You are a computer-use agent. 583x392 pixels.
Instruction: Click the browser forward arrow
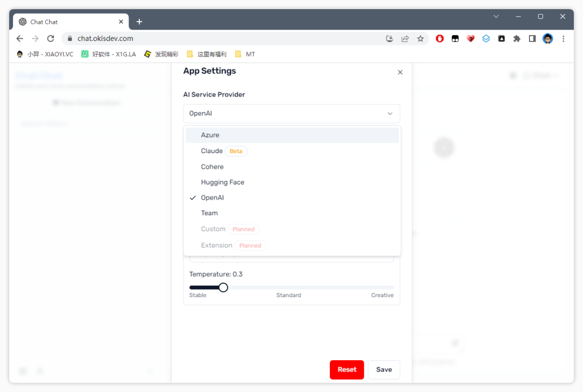(35, 38)
